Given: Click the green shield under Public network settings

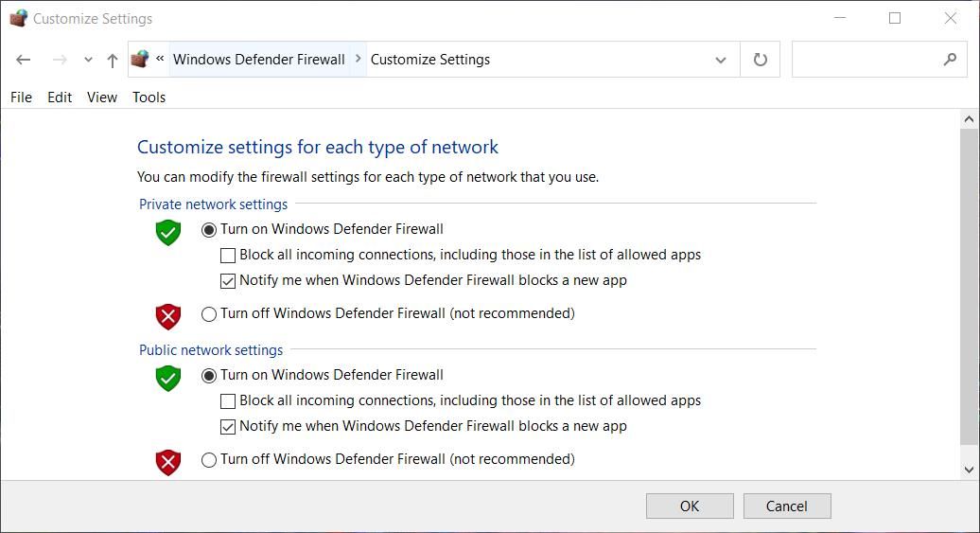Looking at the screenshot, I should point(167,378).
